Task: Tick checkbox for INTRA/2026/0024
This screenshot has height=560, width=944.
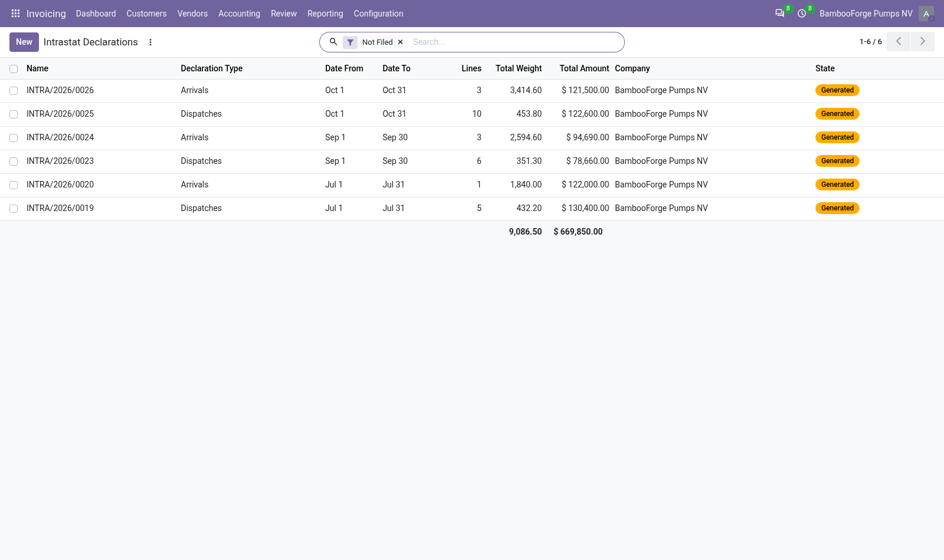Action: 14,138
